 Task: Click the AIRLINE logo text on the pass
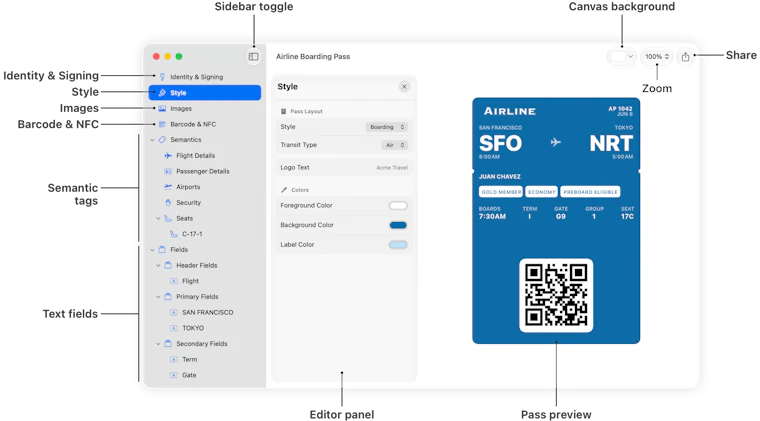[x=510, y=111]
